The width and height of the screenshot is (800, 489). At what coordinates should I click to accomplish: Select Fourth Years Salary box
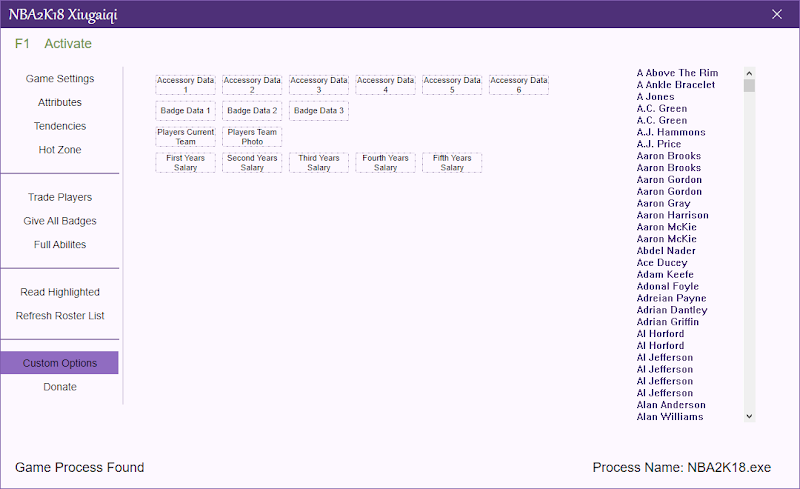(x=385, y=163)
